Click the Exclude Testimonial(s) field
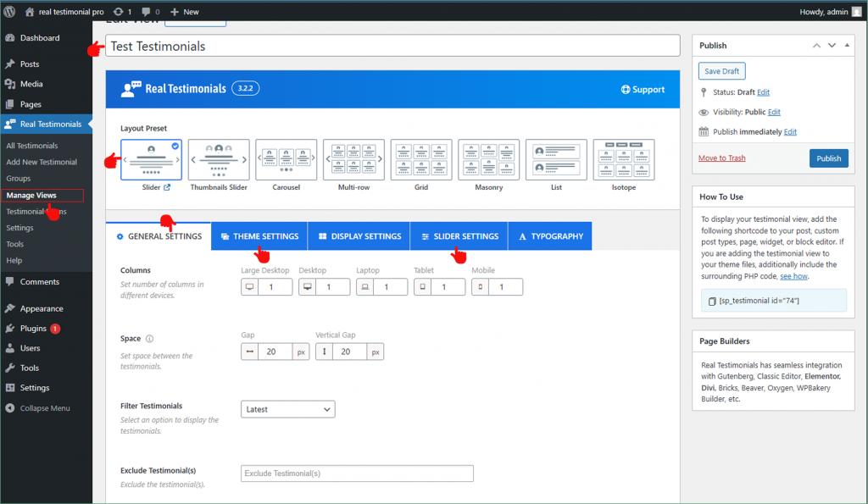Image resolution: width=868 pixels, height=504 pixels. (357, 474)
